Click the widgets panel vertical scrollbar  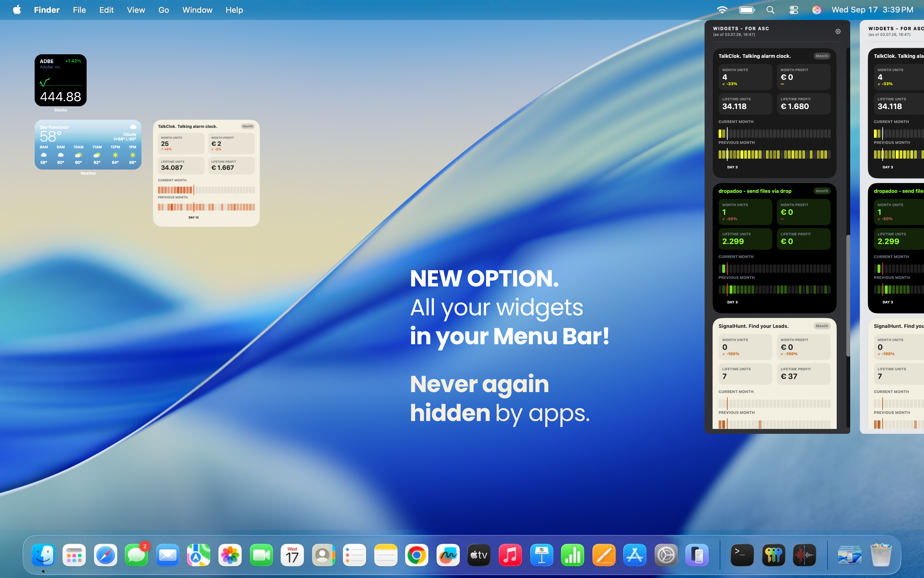coord(848,295)
